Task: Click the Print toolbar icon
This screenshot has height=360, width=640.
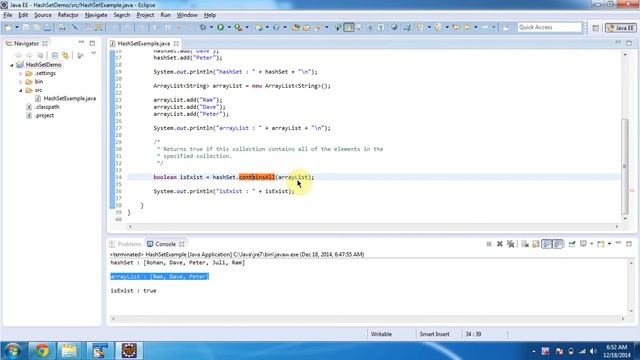Action: 62,27
